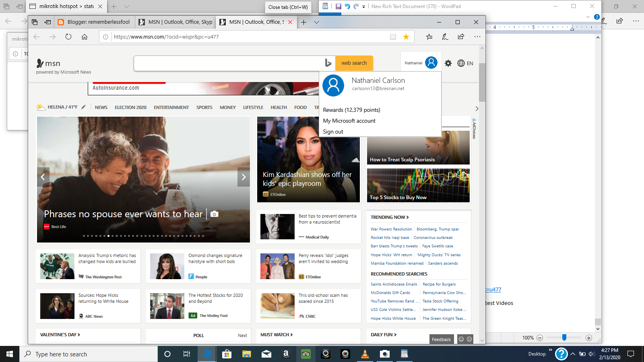This screenshot has width=644, height=362.
Task: Go to the browser Home page
Action: pos(85,37)
